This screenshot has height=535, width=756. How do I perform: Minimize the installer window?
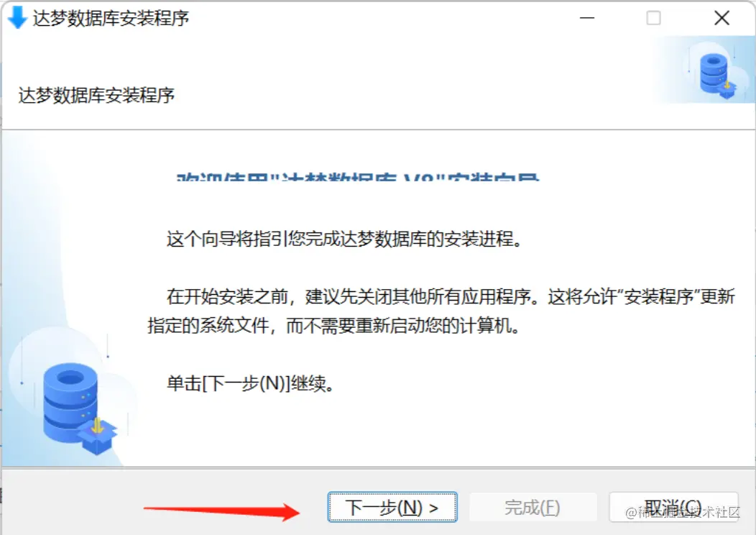point(587,18)
